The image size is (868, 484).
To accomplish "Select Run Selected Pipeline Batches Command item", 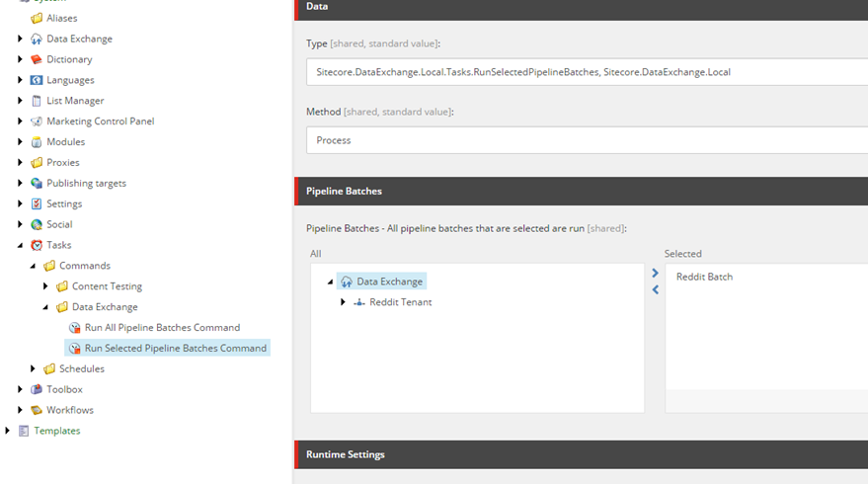I will pos(175,348).
